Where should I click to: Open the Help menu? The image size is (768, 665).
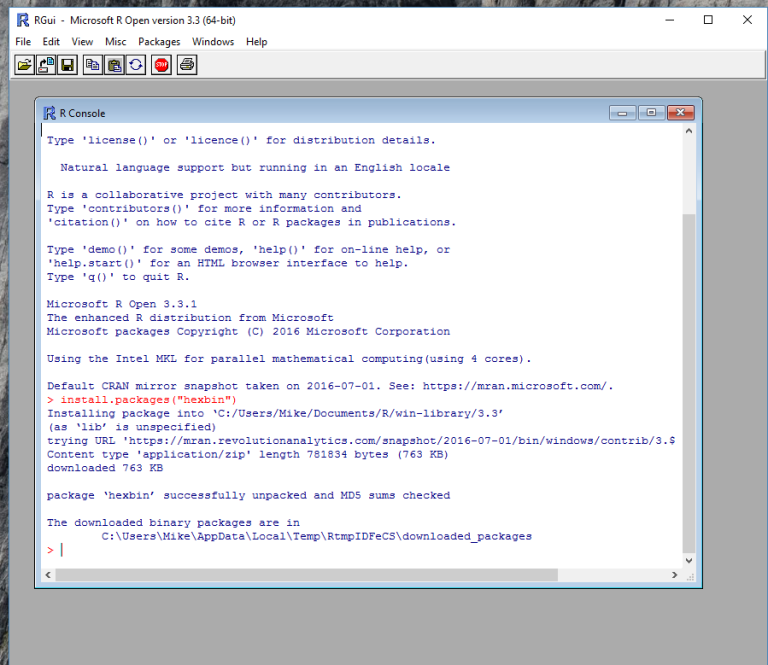click(257, 42)
